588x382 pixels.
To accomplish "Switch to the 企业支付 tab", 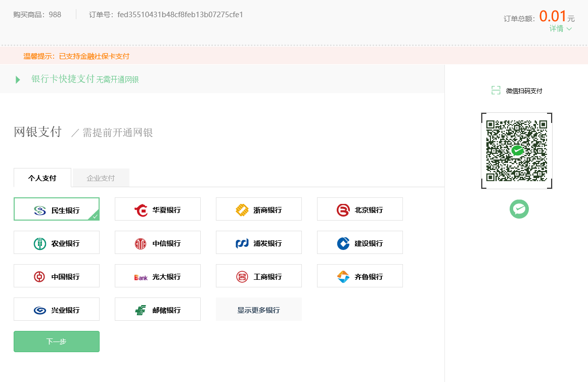I will tap(101, 178).
